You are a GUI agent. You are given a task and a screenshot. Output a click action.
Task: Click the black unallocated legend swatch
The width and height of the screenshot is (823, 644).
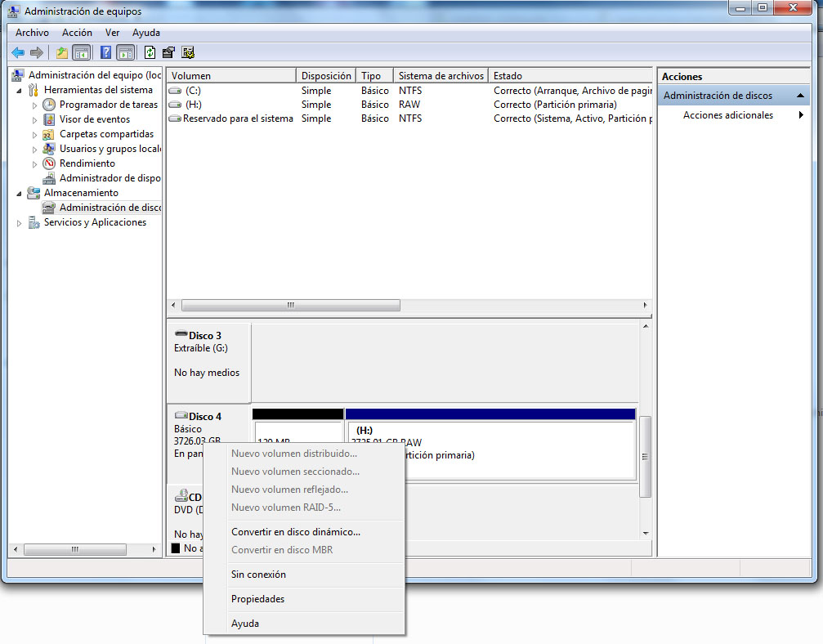pos(176,548)
